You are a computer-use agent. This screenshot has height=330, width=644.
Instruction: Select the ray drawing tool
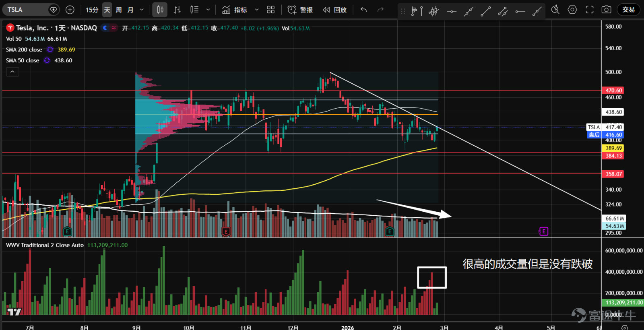[537, 11]
